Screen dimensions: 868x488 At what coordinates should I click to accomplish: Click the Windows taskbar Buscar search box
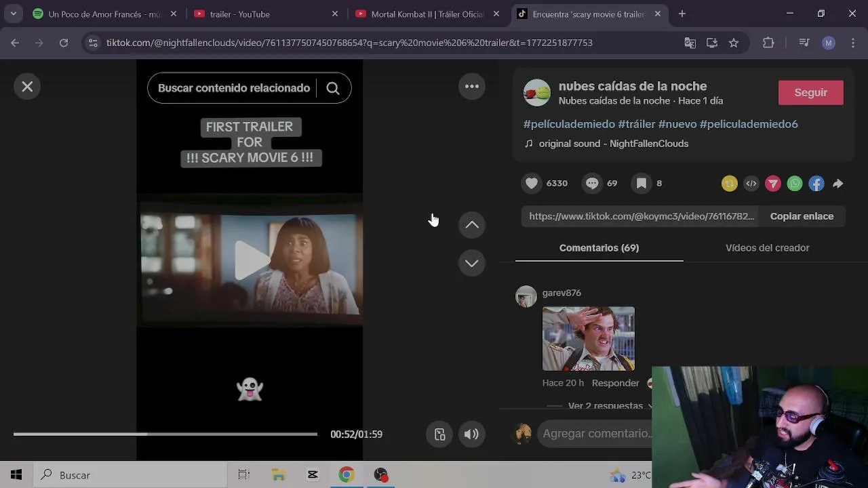[x=130, y=475]
